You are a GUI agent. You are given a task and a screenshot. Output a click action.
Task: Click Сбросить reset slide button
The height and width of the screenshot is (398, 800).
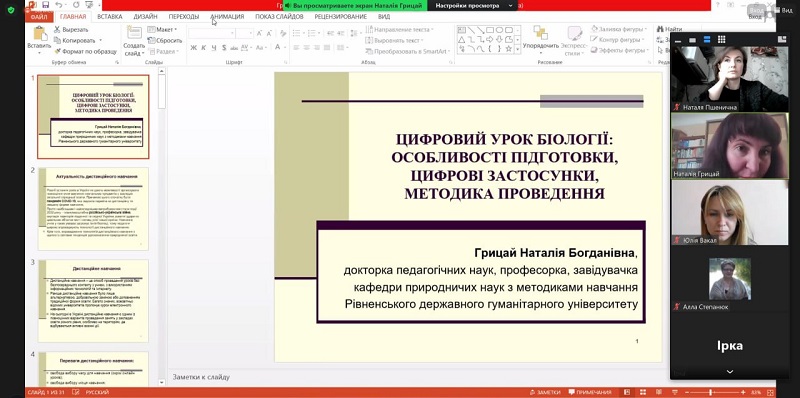165,40
